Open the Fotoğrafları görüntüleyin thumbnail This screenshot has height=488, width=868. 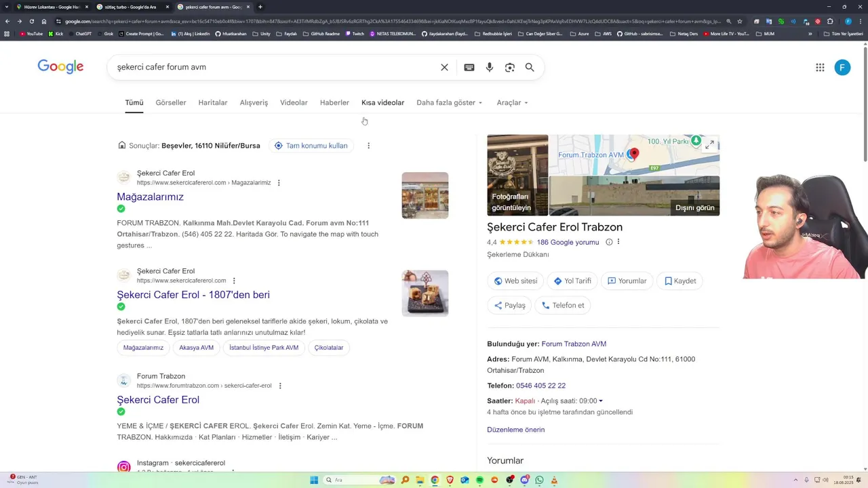(x=517, y=175)
